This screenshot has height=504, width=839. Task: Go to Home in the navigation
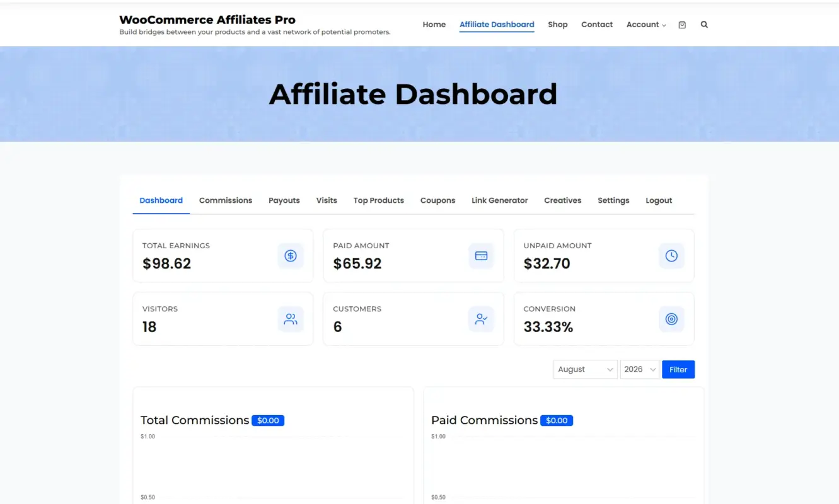[x=434, y=25]
